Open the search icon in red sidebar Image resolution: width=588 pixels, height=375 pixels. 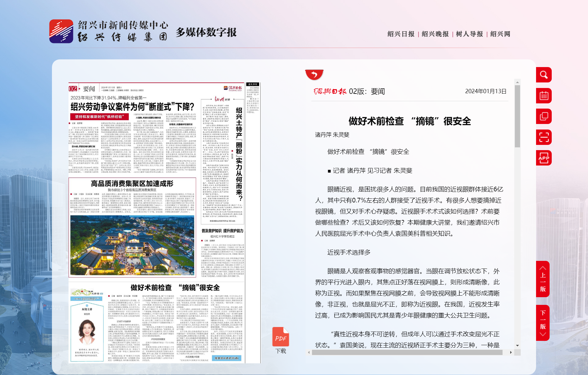544,75
